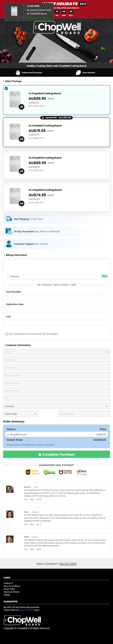The image size is (113, 644).
Task: Select the 3x ChopWell Cutting Board package
Action: pyautogui.click(x=56, y=132)
